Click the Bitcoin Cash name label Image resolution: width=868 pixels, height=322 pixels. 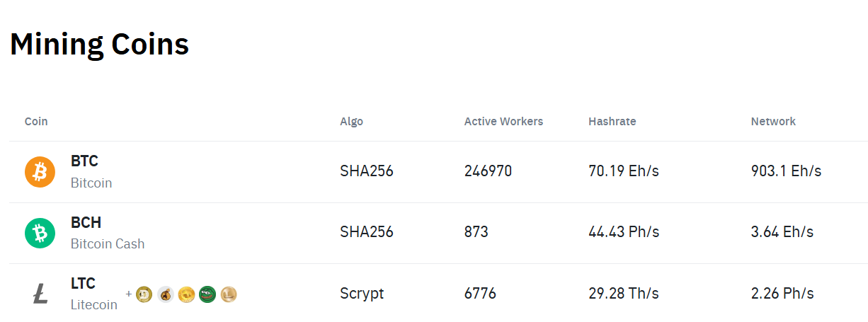(108, 244)
